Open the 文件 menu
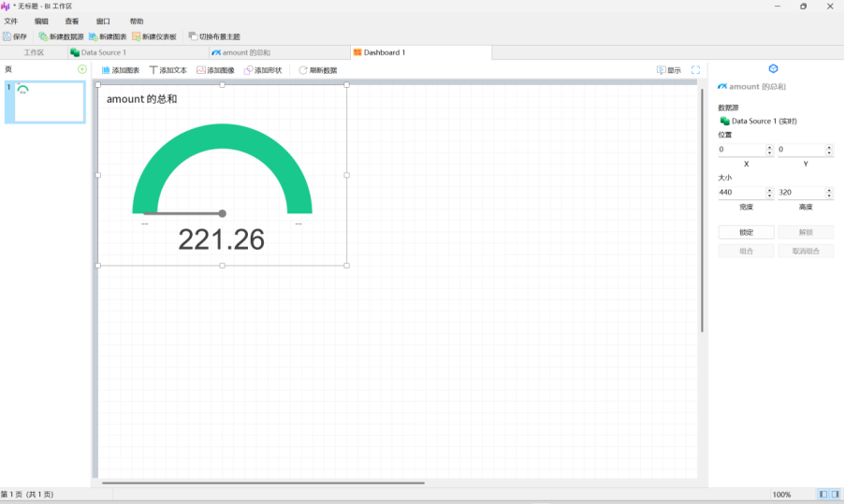Viewport: 845px width, 504px height. tap(11, 21)
